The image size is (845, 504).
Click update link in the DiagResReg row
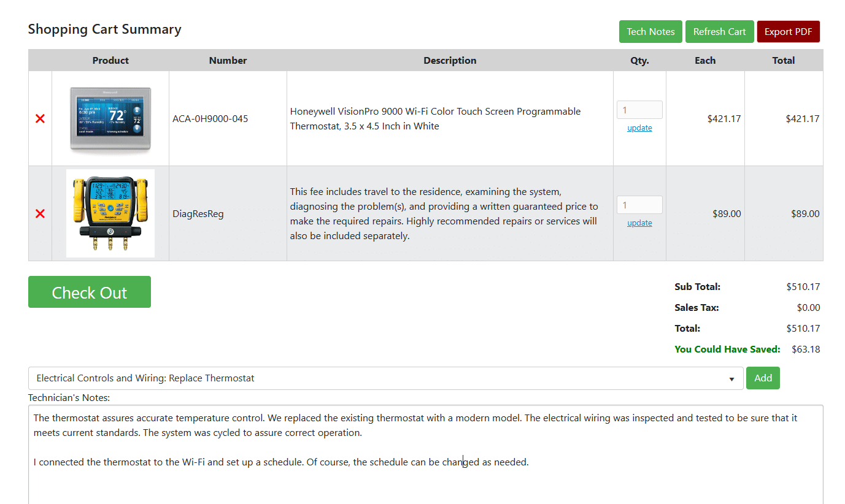pyautogui.click(x=639, y=223)
